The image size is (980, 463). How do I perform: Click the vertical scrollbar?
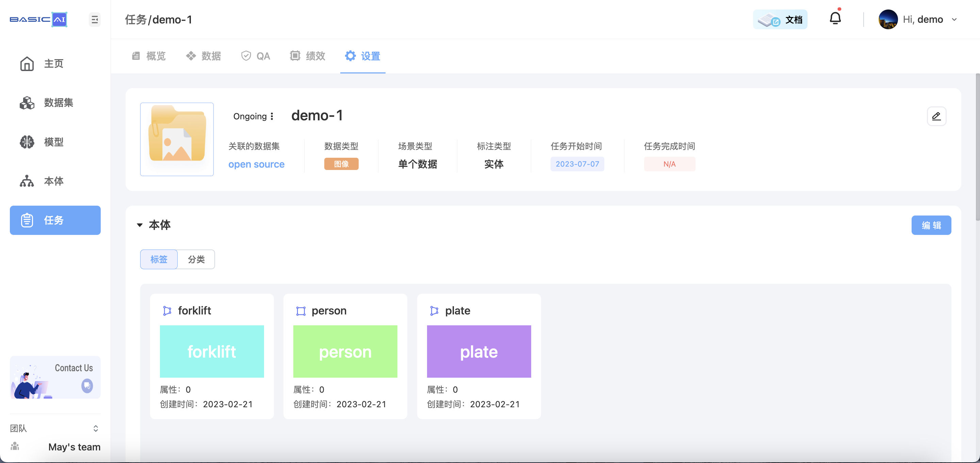tap(977, 147)
